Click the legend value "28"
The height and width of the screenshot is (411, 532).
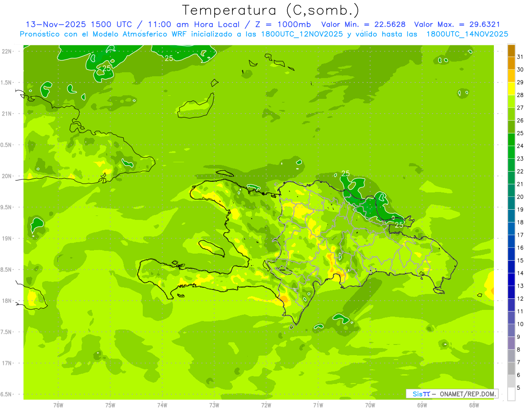520,95
